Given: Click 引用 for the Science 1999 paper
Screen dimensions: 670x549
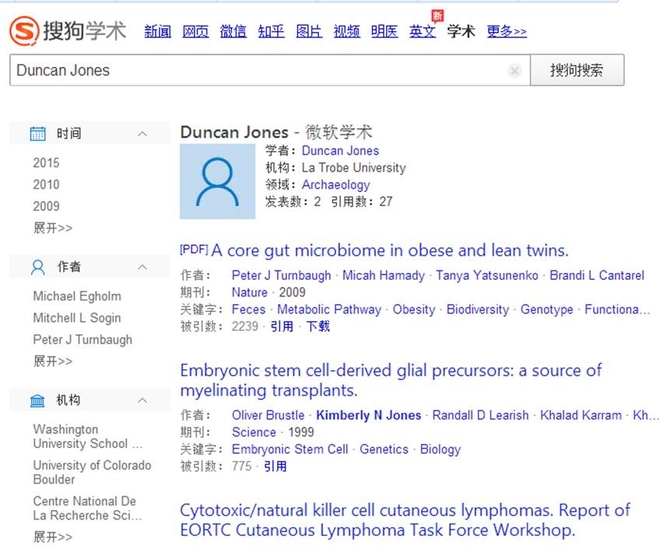Looking at the screenshot, I should pos(275,467).
